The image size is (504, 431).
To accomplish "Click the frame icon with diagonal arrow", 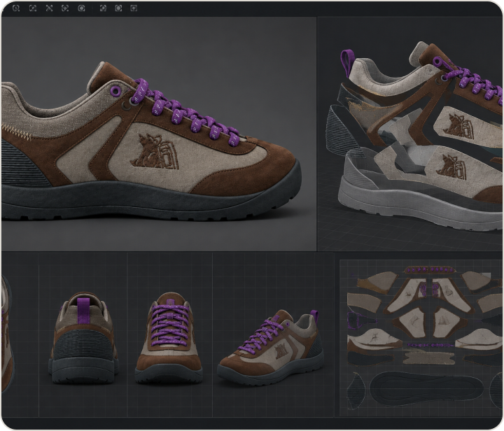I will coord(32,8).
